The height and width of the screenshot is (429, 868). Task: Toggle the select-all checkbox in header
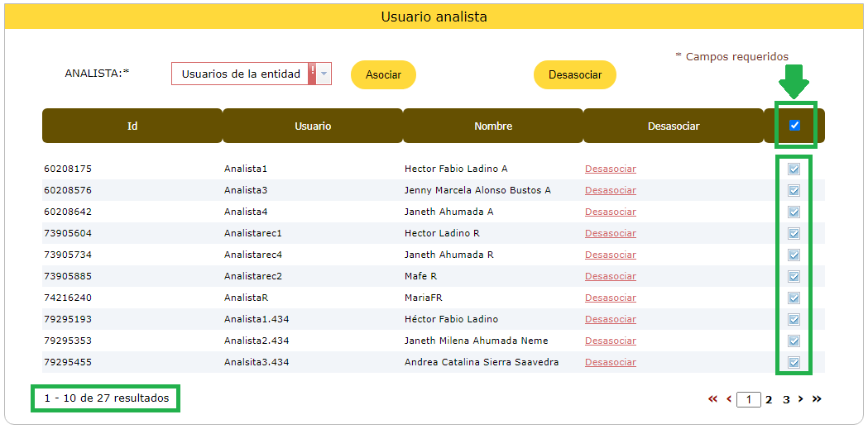pyautogui.click(x=794, y=126)
